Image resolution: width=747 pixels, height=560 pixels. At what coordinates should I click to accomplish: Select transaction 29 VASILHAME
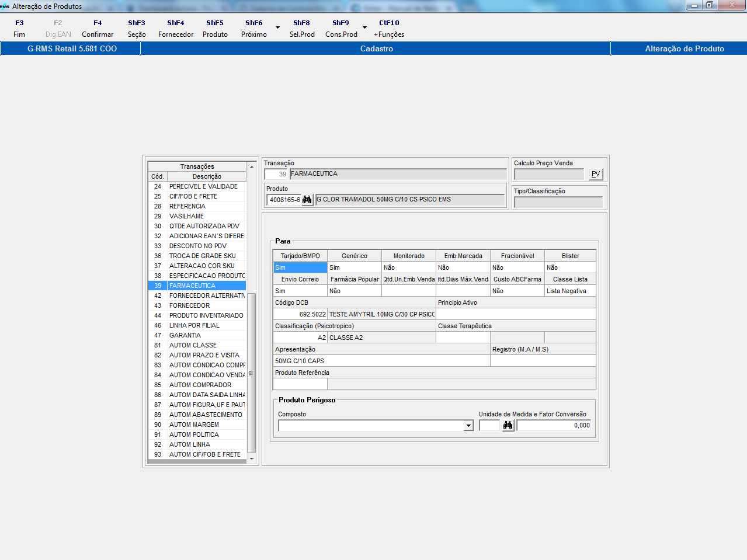(197, 216)
